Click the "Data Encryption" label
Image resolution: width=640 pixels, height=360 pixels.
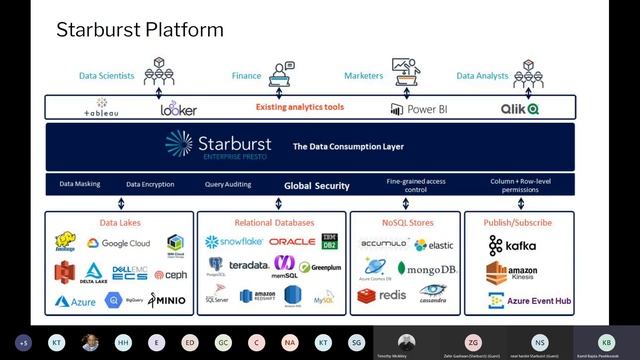pos(150,184)
